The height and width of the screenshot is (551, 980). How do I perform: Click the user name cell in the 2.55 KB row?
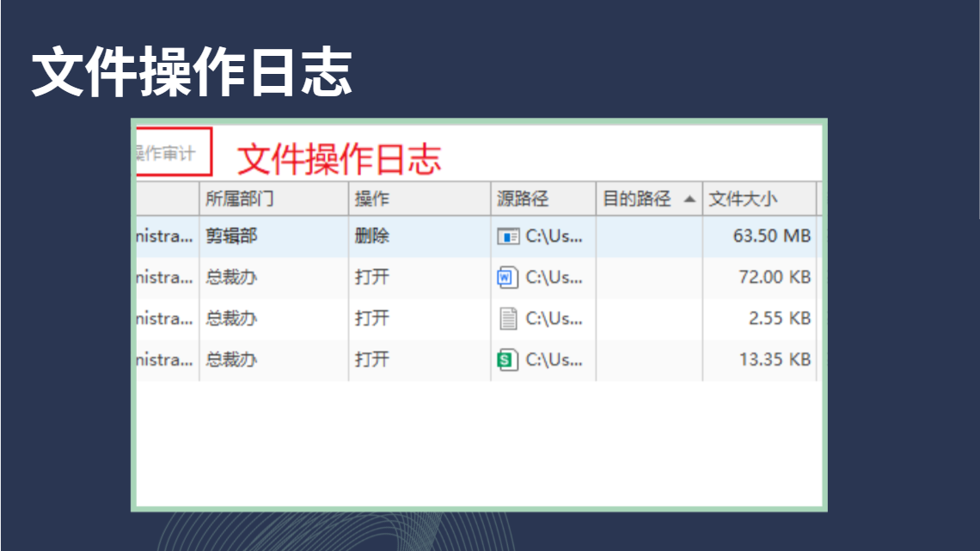[168, 319]
